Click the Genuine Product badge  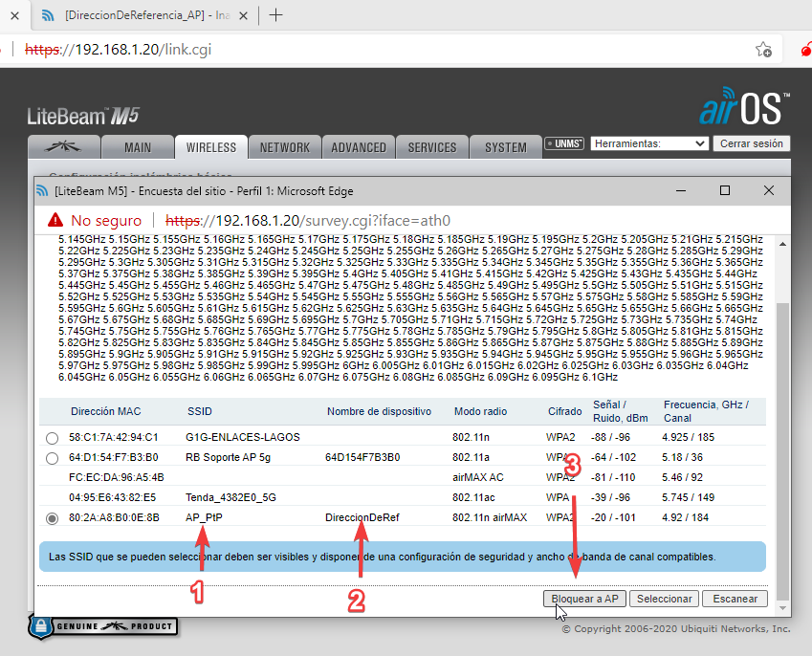(x=102, y=625)
